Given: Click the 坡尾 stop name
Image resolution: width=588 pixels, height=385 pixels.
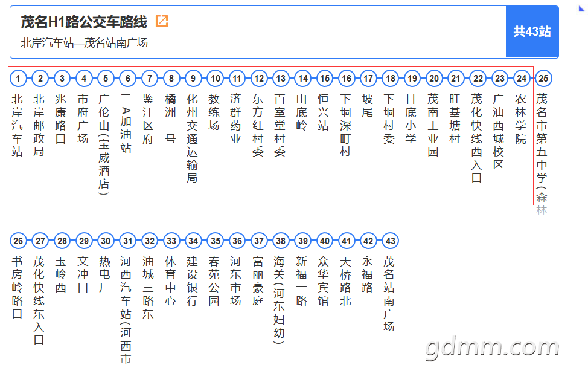Looking at the screenshot, I should coord(367,106).
